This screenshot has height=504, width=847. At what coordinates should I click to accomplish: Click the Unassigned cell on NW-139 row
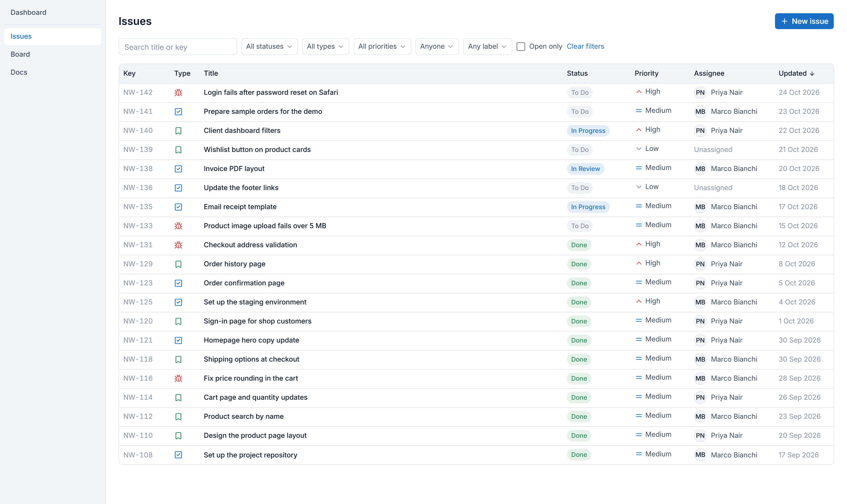tap(713, 150)
